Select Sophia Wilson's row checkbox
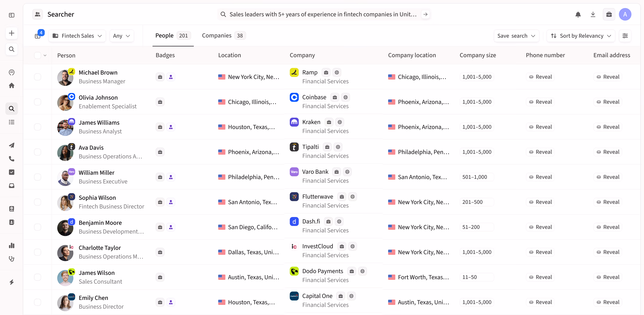 37,202
